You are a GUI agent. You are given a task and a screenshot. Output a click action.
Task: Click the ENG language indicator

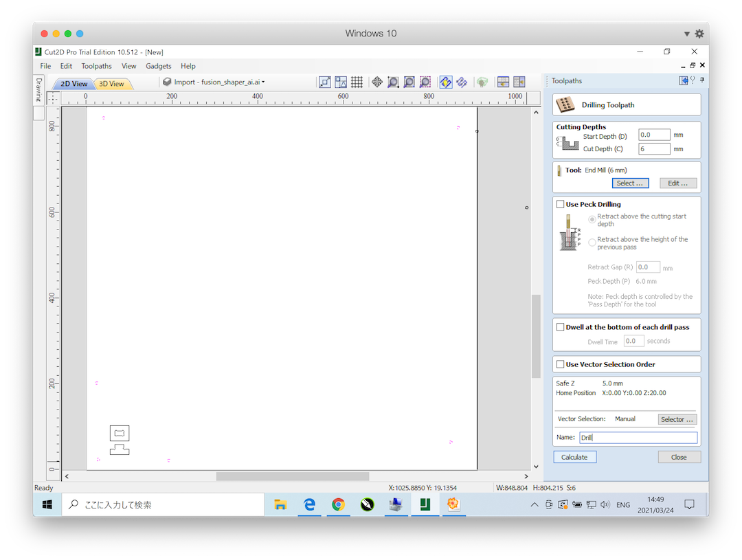622,504
